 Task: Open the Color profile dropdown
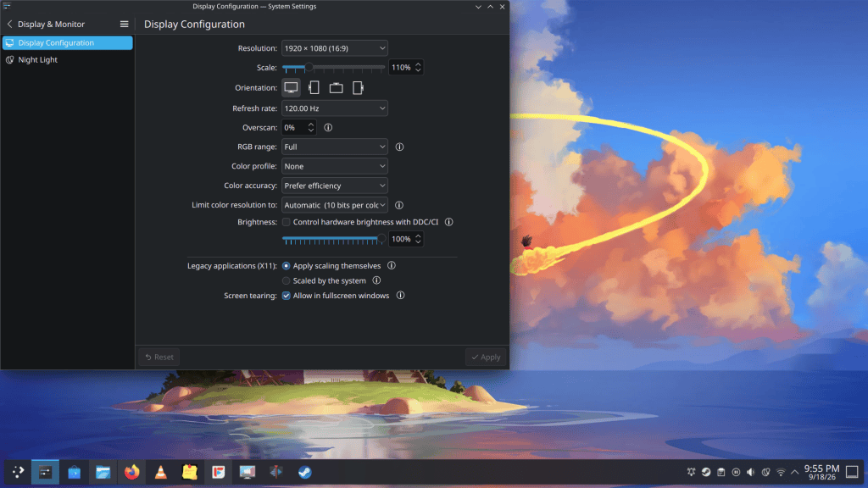[334, 166]
